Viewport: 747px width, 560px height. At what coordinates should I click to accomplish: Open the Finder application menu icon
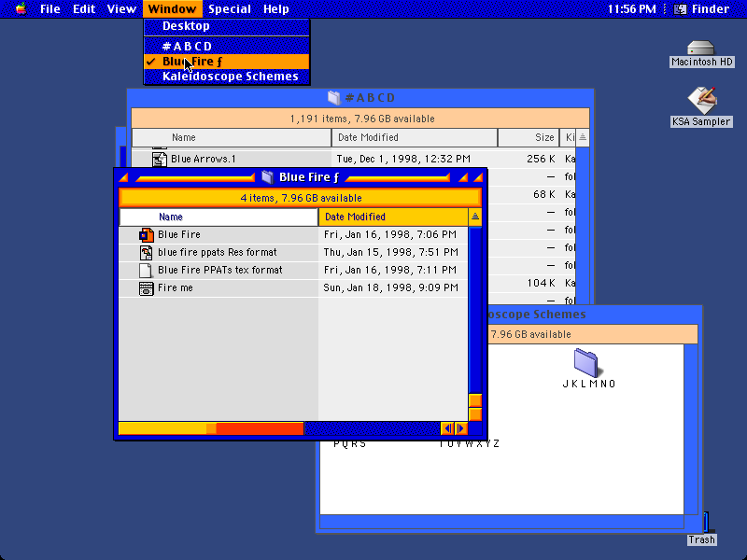[681, 8]
